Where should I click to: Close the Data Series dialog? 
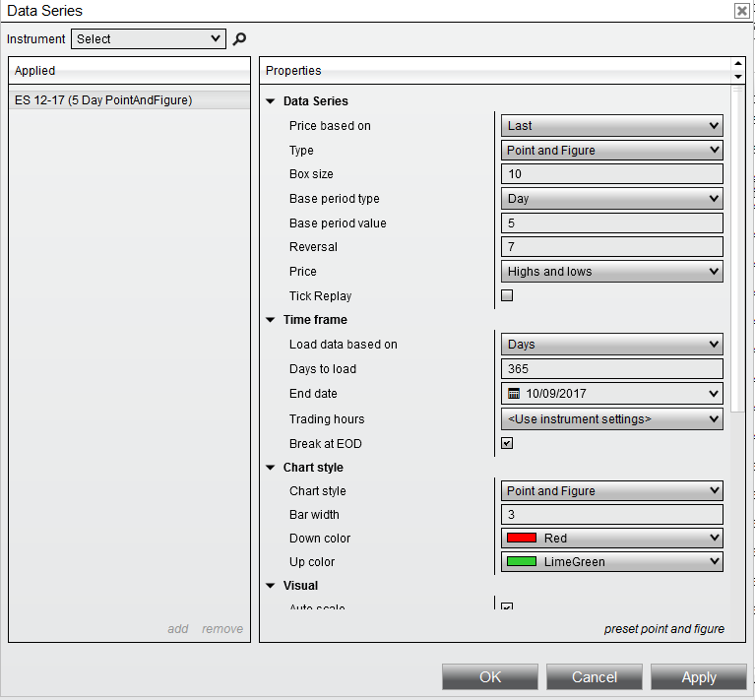741,11
